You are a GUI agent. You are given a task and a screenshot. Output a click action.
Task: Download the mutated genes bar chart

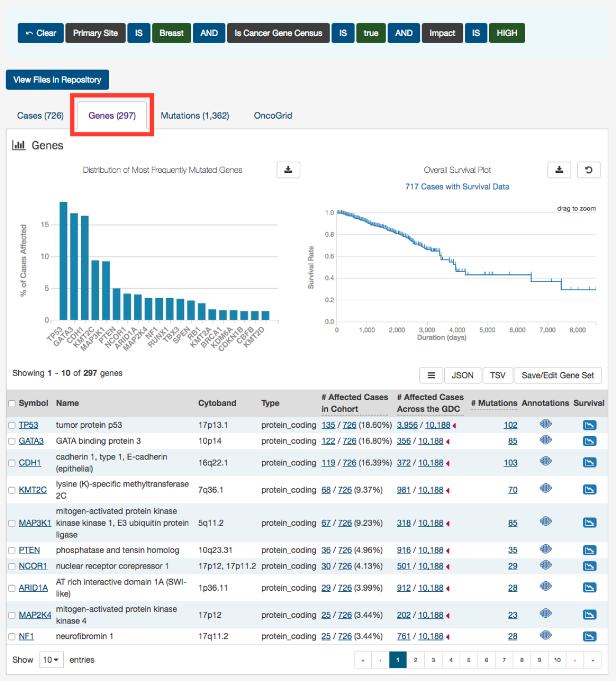click(288, 170)
